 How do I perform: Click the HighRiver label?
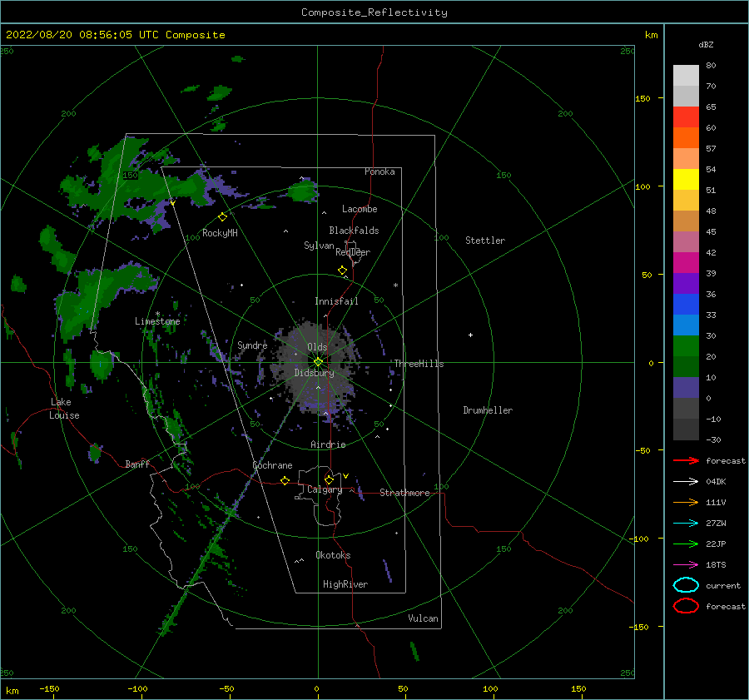coord(345,584)
